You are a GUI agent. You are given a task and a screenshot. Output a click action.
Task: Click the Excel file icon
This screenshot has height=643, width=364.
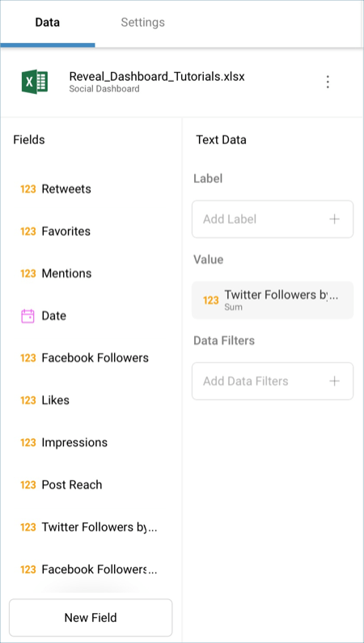click(35, 82)
